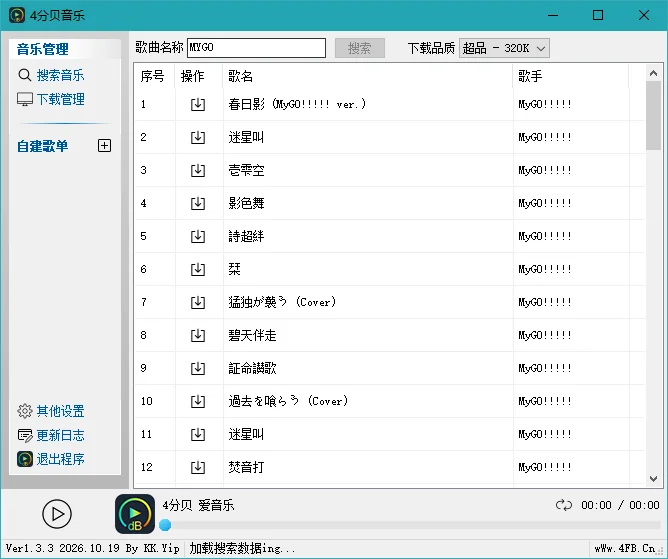Click the artist MyGO!!!!! in row 1
This screenshot has width=668, height=559.
point(545,104)
